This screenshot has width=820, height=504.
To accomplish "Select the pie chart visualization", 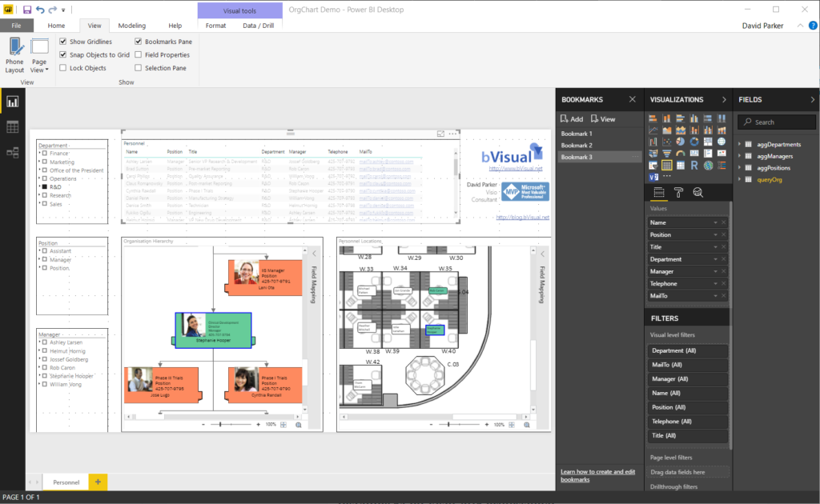I will [x=680, y=142].
